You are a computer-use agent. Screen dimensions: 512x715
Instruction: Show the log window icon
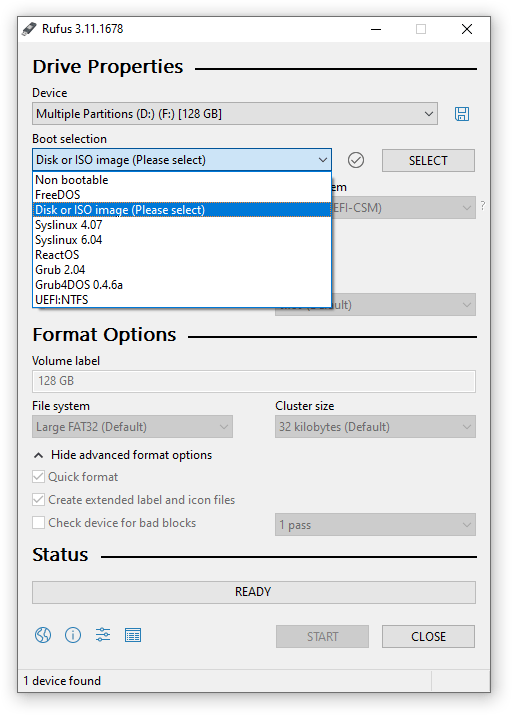coord(133,635)
